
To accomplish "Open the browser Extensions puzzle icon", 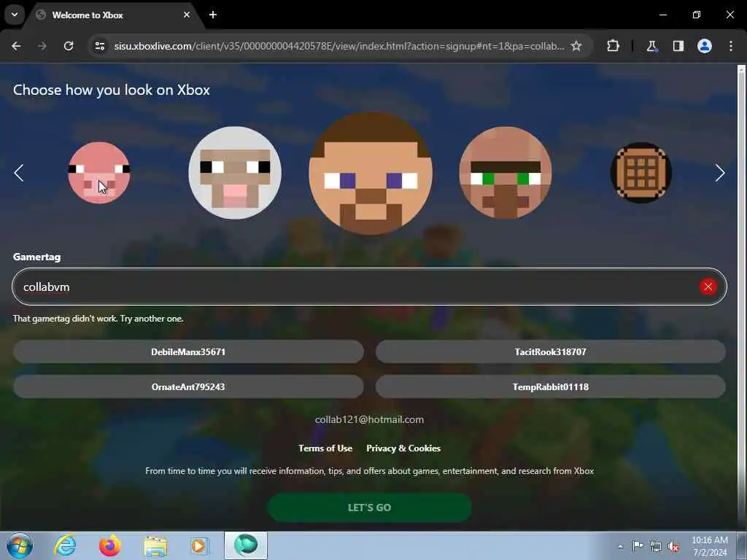I will (x=613, y=46).
